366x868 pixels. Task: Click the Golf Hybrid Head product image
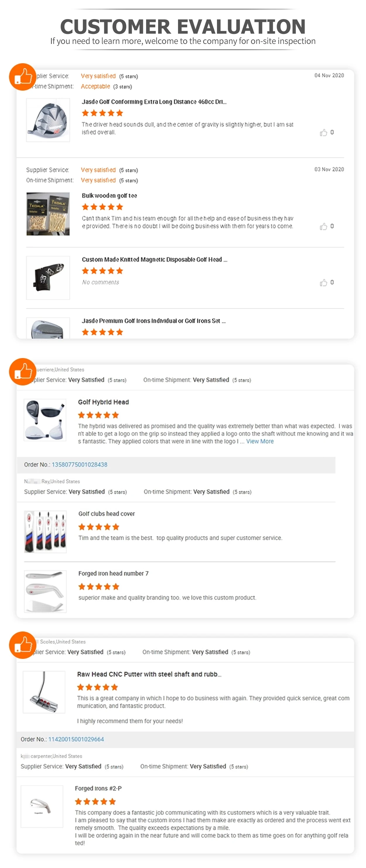45,420
